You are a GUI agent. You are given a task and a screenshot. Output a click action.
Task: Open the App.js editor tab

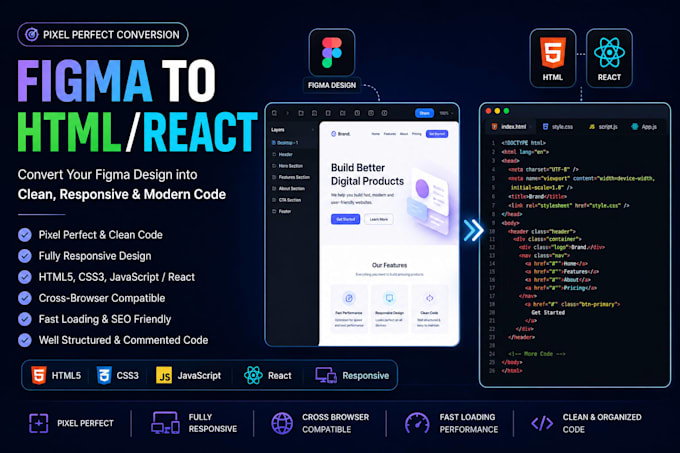(644, 127)
